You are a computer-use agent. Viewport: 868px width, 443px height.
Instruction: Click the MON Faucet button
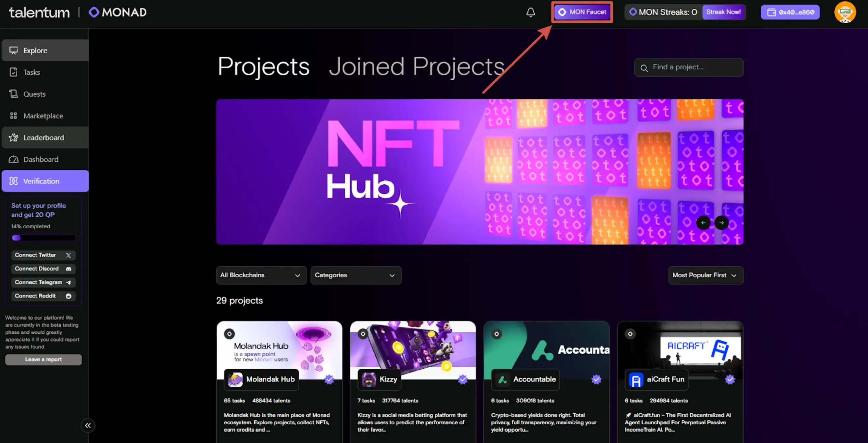(582, 12)
